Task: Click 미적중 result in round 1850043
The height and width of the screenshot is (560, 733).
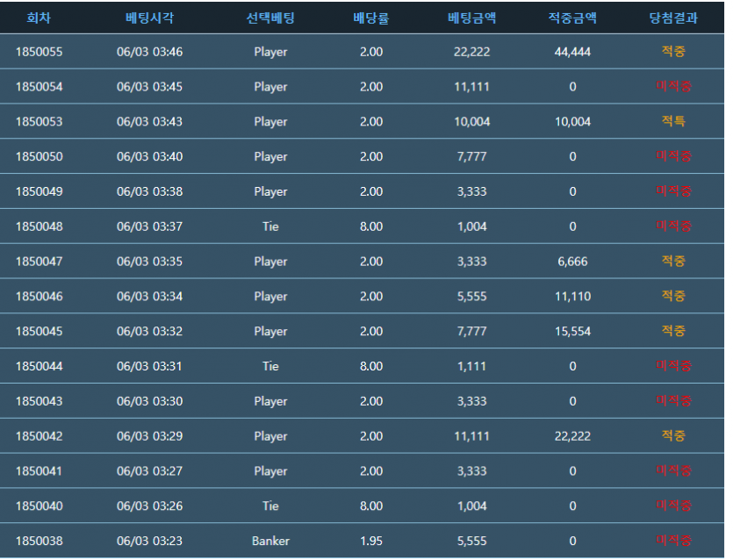Action: point(673,400)
